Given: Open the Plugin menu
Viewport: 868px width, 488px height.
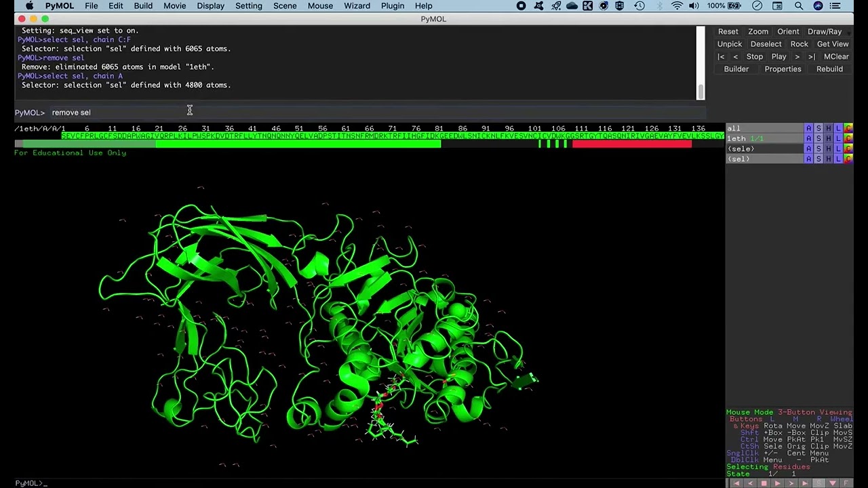Looking at the screenshot, I should [x=393, y=6].
